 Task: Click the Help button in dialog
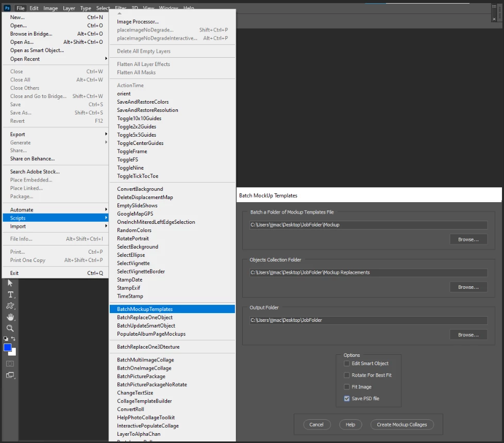point(350,424)
